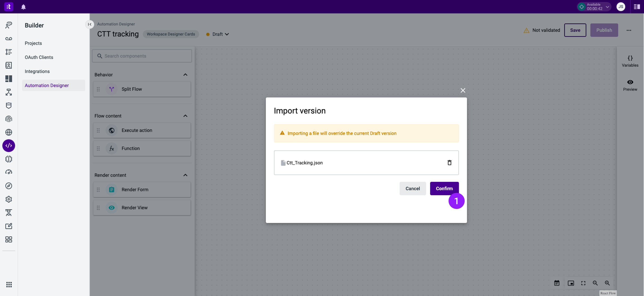Click the Function component icon
Viewport: 644px width, 296px height.
pyautogui.click(x=112, y=148)
